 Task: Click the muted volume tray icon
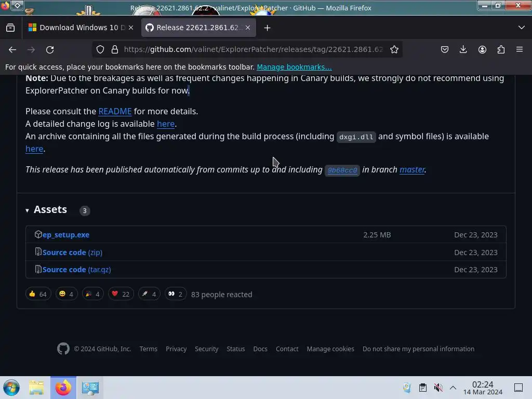click(438, 388)
